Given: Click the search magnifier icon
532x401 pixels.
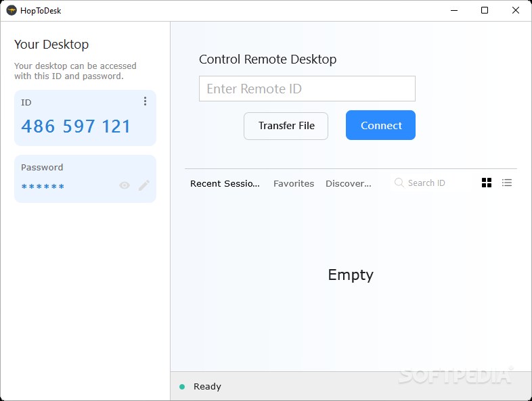Looking at the screenshot, I should pyautogui.click(x=399, y=183).
